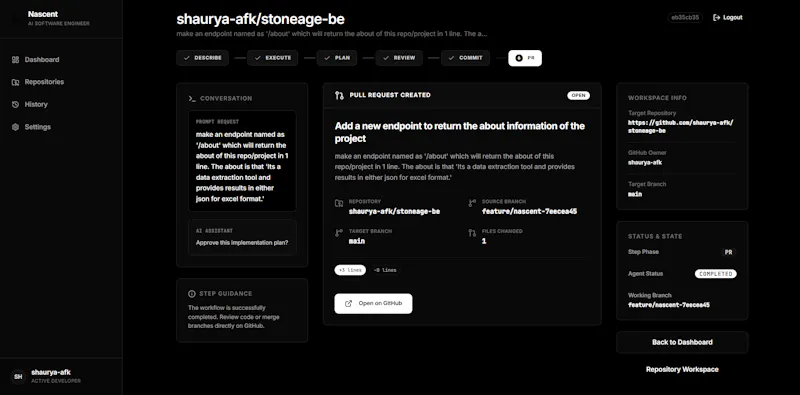Image resolution: width=800 pixels, height=395 pixels.
Task: Click the Nascent logo title
Action: tap(43, 14)
